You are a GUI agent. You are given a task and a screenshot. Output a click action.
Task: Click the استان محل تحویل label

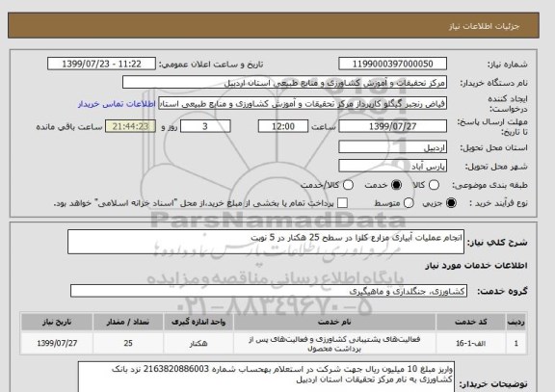tap(493, 147)
